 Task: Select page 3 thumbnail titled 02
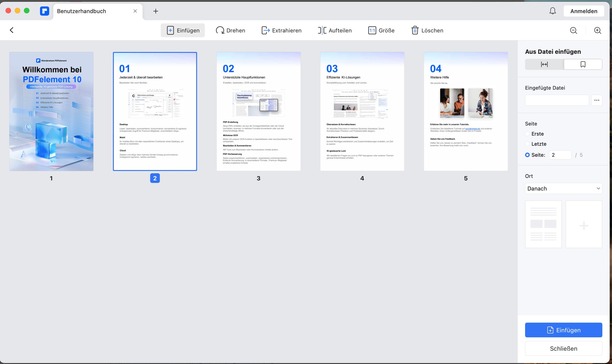pos(258,111)
